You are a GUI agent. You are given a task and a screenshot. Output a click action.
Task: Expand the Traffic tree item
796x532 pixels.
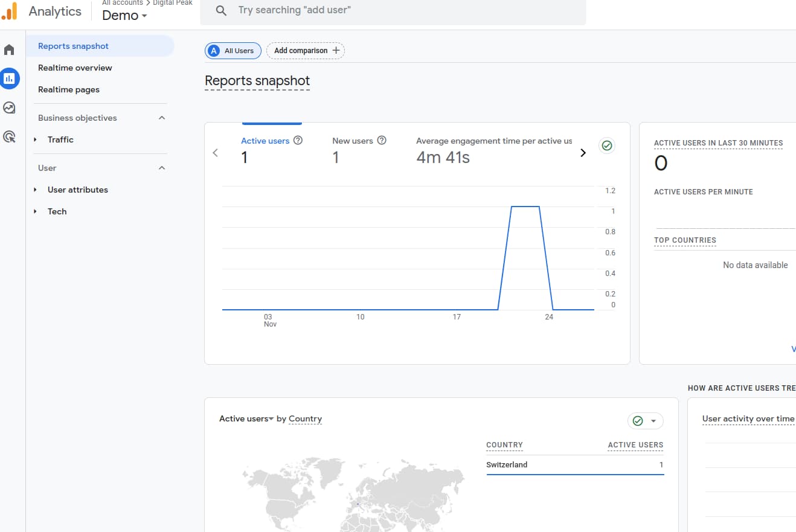(x=36, y=139)
